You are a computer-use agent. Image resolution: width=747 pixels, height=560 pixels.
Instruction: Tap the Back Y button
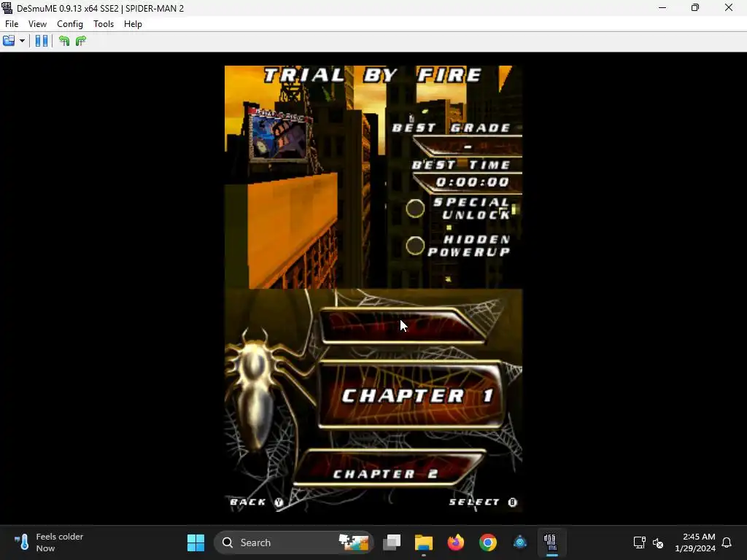[x=257, y=502]
